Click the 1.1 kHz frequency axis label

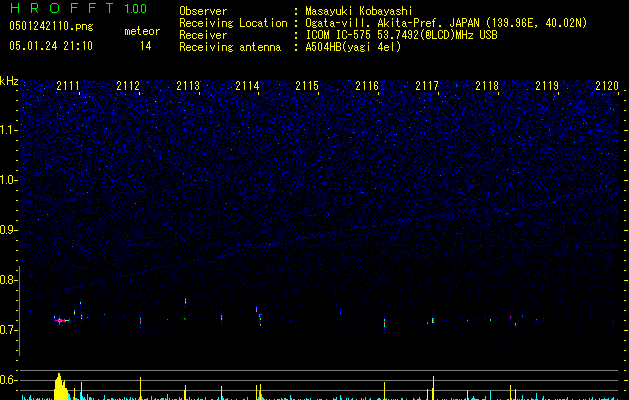point(8,130)
